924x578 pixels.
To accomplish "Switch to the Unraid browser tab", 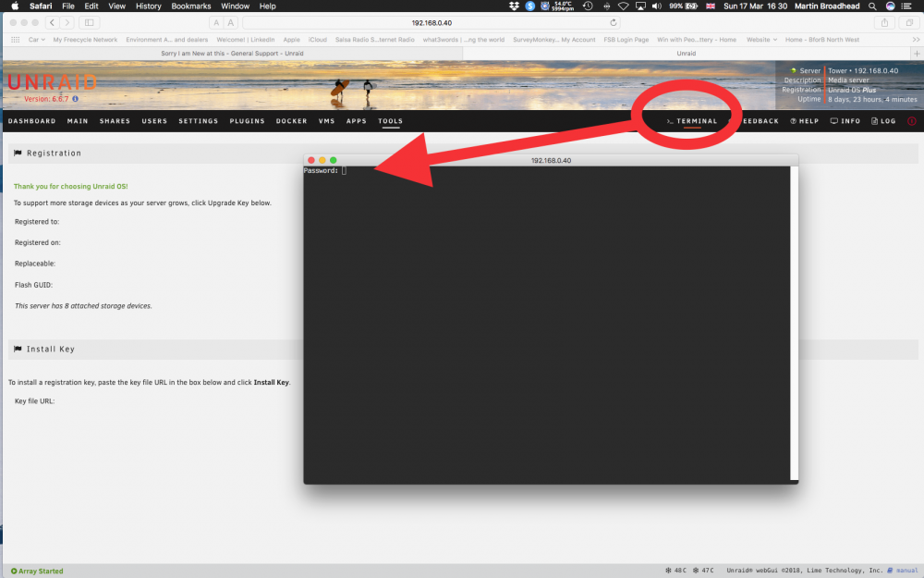I will click(687, 53).
